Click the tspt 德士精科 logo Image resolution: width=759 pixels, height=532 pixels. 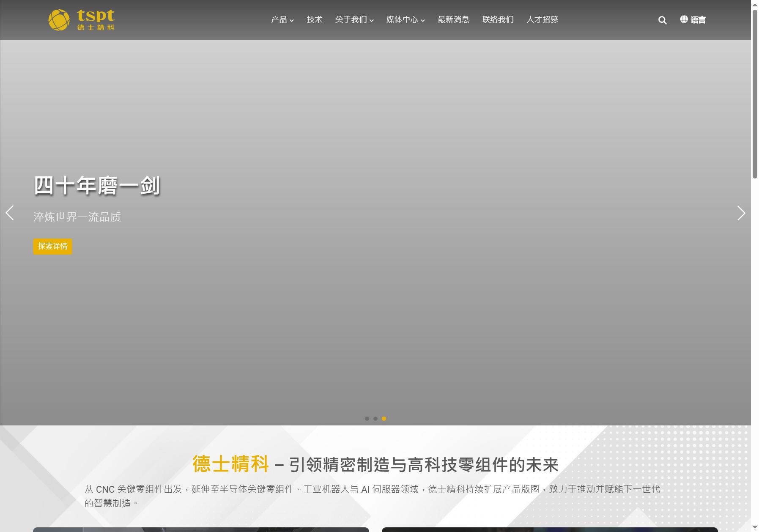82,20
